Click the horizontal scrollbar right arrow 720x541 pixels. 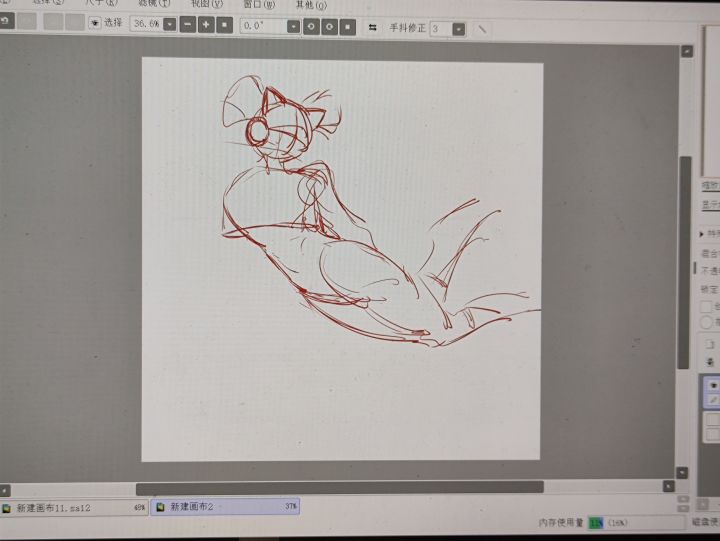[x=669, y=485]
